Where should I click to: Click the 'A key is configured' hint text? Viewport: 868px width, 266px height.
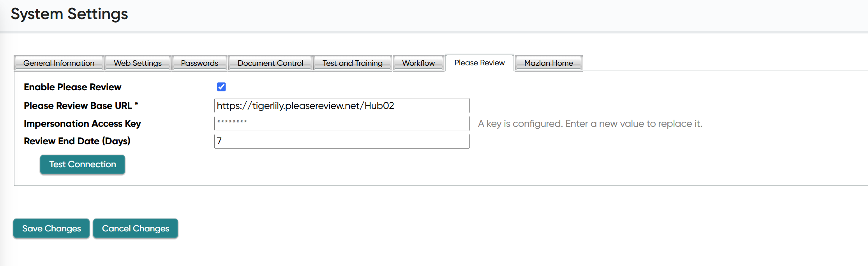pyautogui.click(x=590, y=124)
